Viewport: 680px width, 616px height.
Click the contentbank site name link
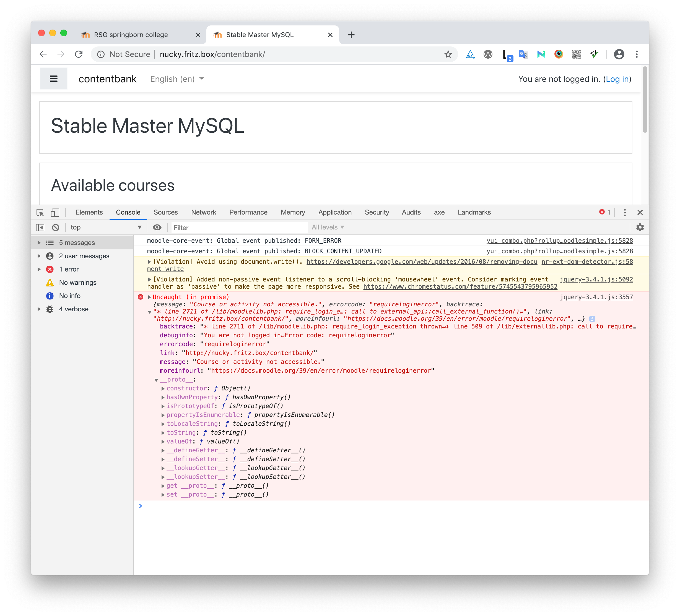coord(108,79)
